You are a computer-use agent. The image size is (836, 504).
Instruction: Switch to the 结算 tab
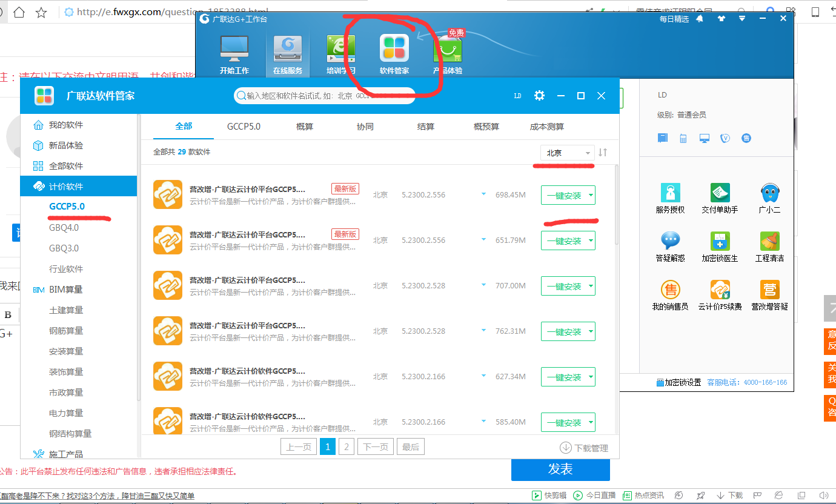coord(426,127)
